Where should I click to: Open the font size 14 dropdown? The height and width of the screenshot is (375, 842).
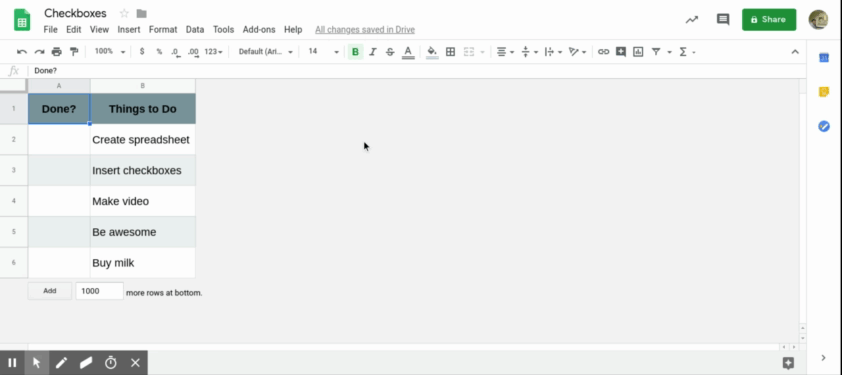323,52
